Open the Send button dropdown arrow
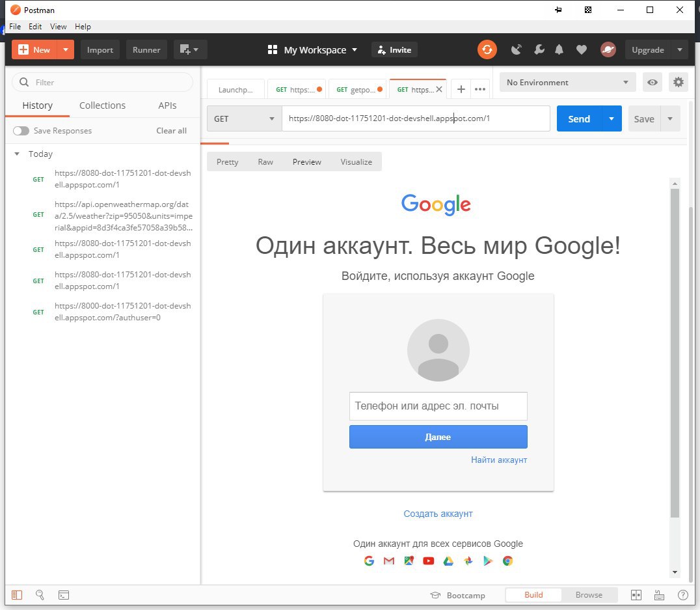The image size is (700, 610). (x=612, y=118)
